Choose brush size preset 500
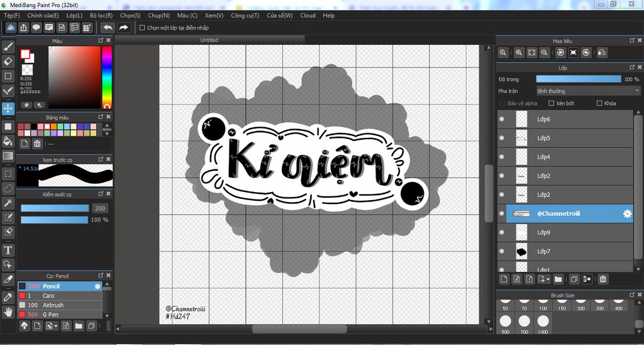This screenshot has width=644, height=345. point(505,324)
